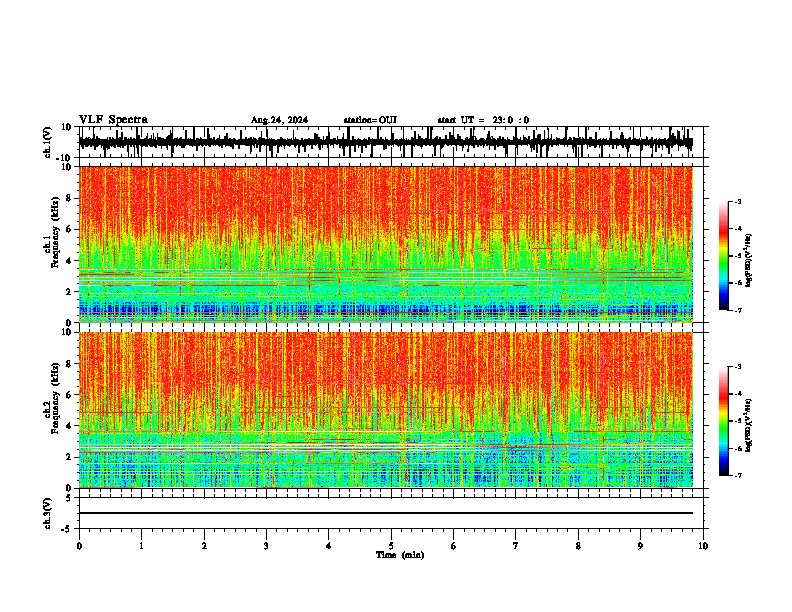Click the ch.1 spectrogram color scale bar
The height and width of the screenshot is (612, 792).
click(x=724, y=256)
